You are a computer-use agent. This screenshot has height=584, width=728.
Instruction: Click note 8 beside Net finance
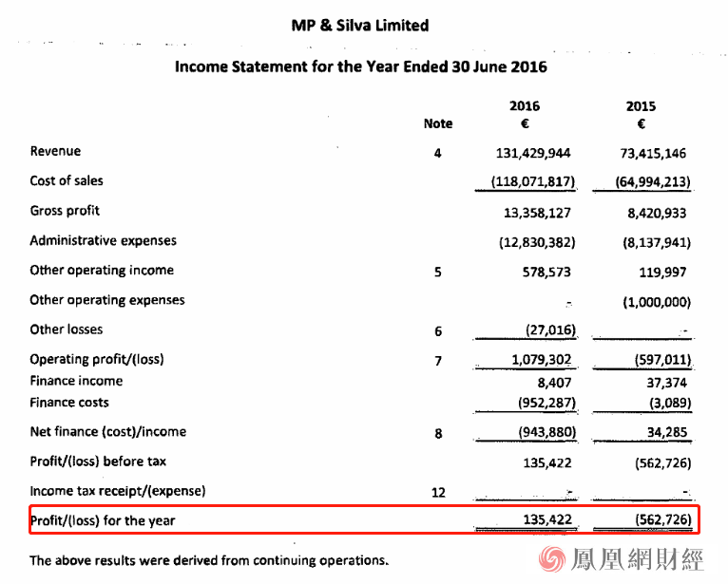coord(438,434)
